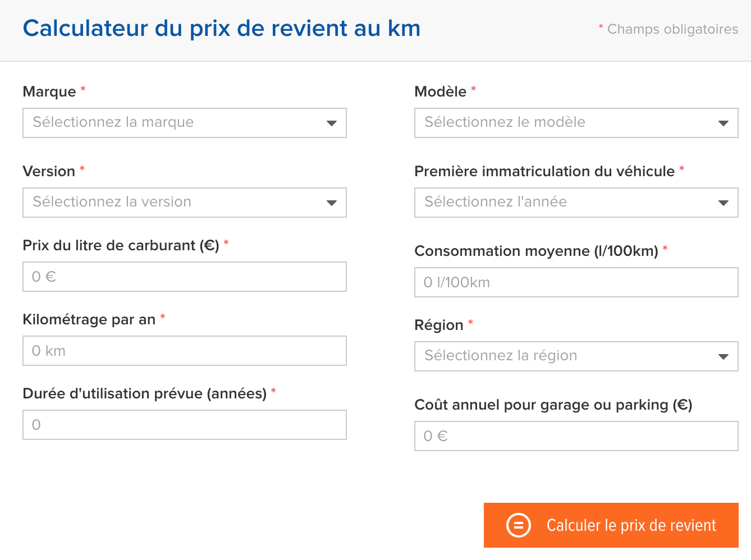Select the 'Kilométrage par an' input field

click(x=185, y=351)
